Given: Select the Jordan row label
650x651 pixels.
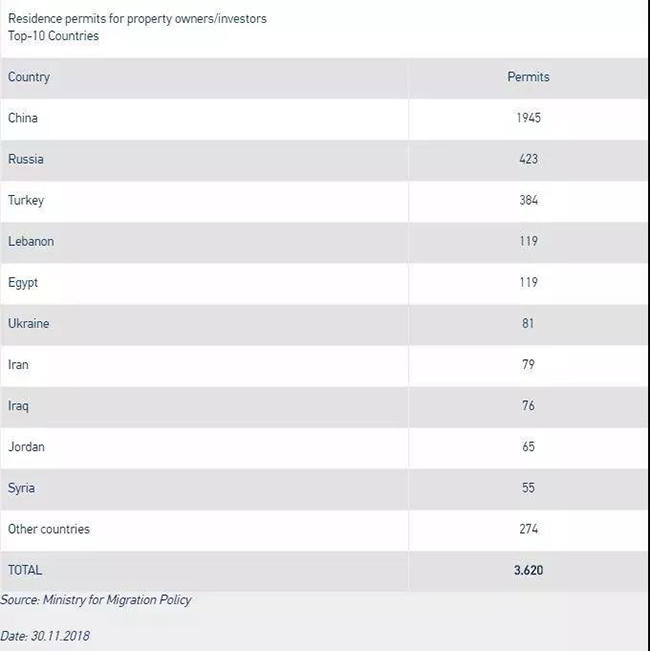Looking at the screenshot, I should (x=26, y=446).
